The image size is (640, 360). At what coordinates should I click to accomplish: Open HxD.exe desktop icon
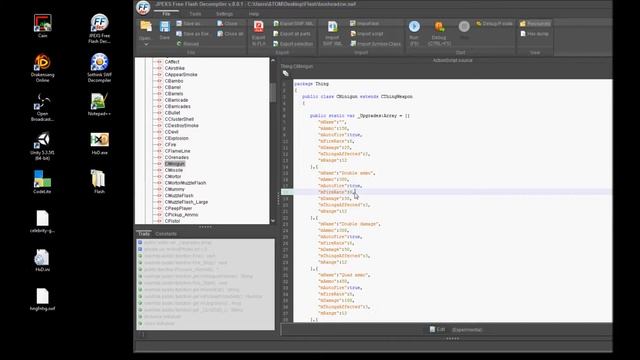(99, 143)
